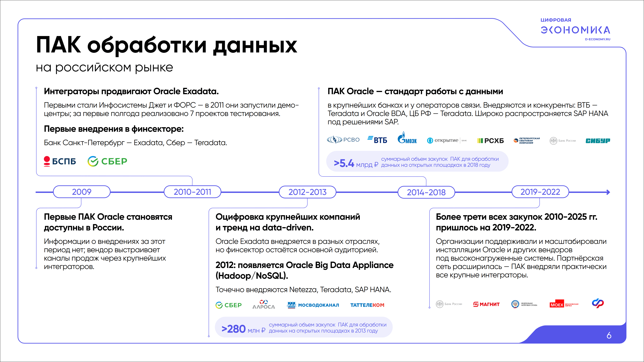The height and width of the screenshot is (362, 644).
Task: Click heading Интеграторы продвигают Oracle Exadata
Action: (131, 91)
